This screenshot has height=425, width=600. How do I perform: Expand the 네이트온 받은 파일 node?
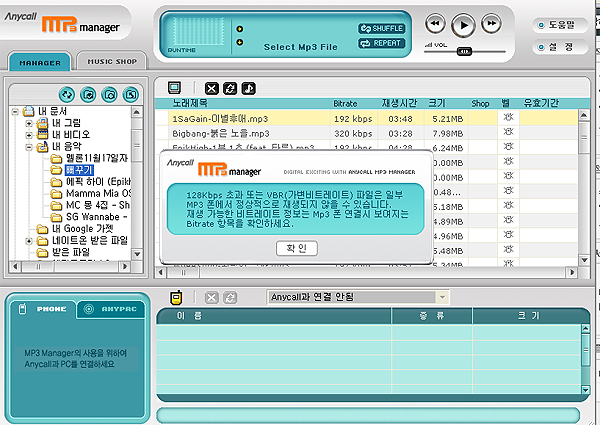[x=29, y=241]
